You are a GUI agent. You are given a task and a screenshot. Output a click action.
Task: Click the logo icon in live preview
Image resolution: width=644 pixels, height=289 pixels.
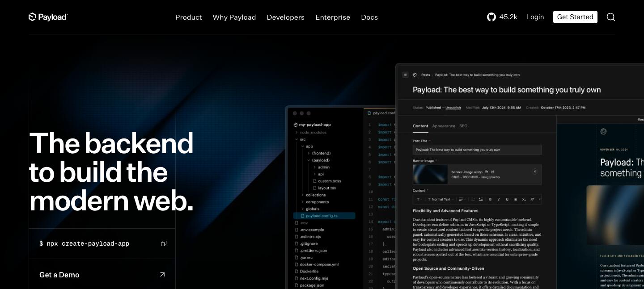603,131
